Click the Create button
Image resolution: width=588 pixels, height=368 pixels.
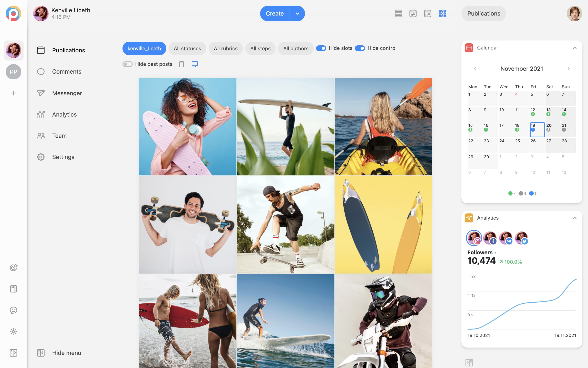pyautogui.click(x=275, y=14)
